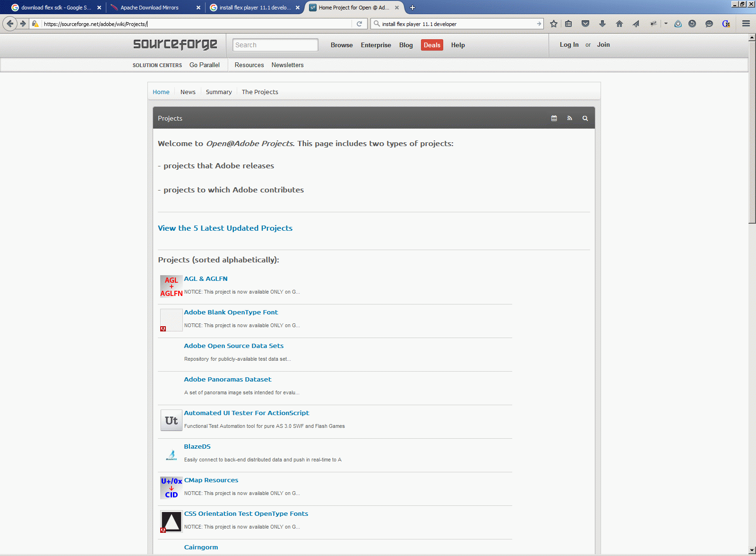The height and width of the screenshot is (556, 756).
Task: Go forward to the next page
Action: coord(23,24)
